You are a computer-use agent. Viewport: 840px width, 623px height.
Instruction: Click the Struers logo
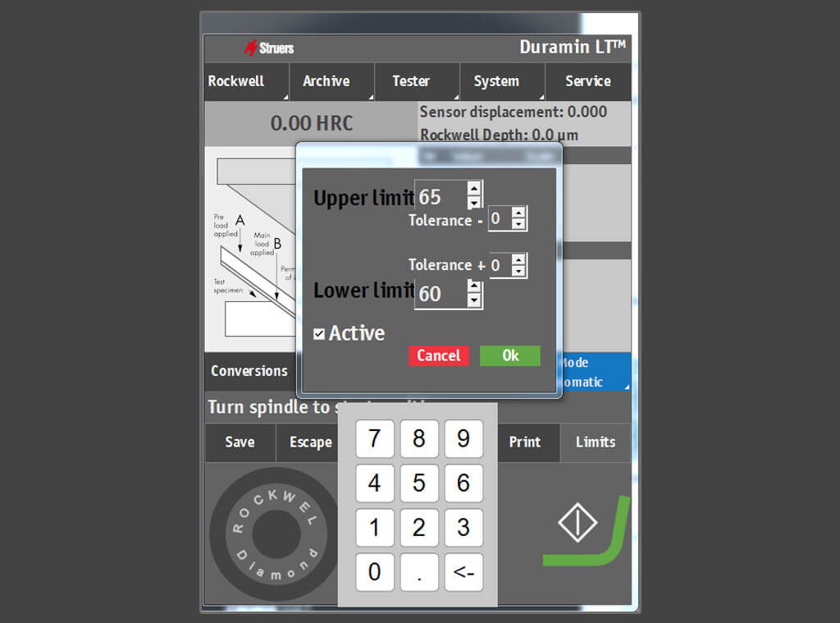click(269, 48)
